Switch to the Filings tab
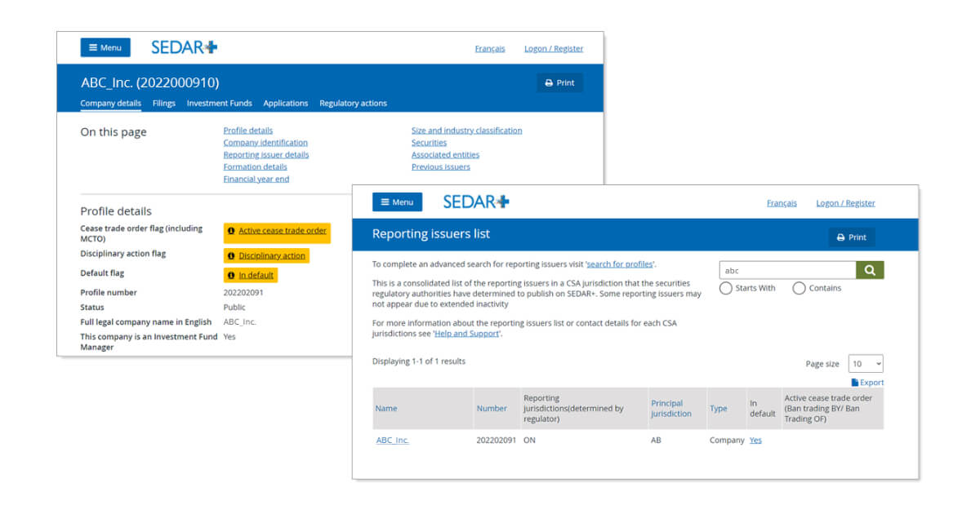Screen dimensions: 980x514 point(163,104)
